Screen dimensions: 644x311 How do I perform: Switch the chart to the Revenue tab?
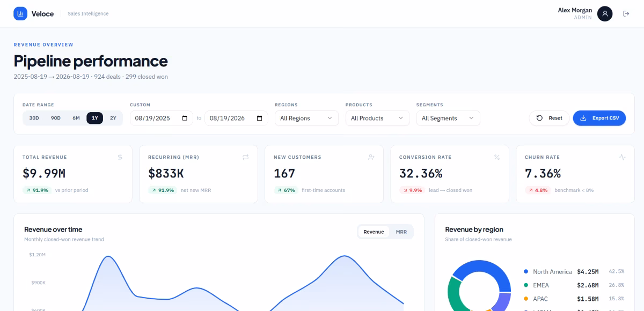tap(374, 232)
